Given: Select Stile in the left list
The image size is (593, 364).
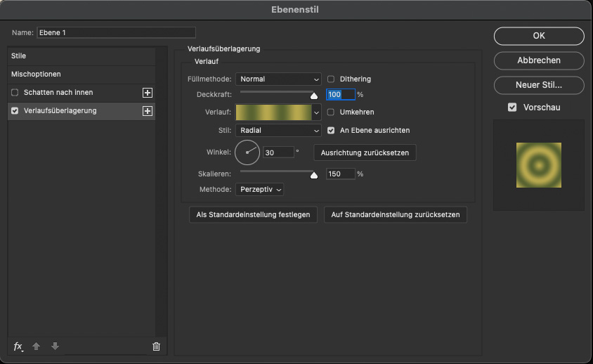Looking at the screenshot, I should coord(82,56).
